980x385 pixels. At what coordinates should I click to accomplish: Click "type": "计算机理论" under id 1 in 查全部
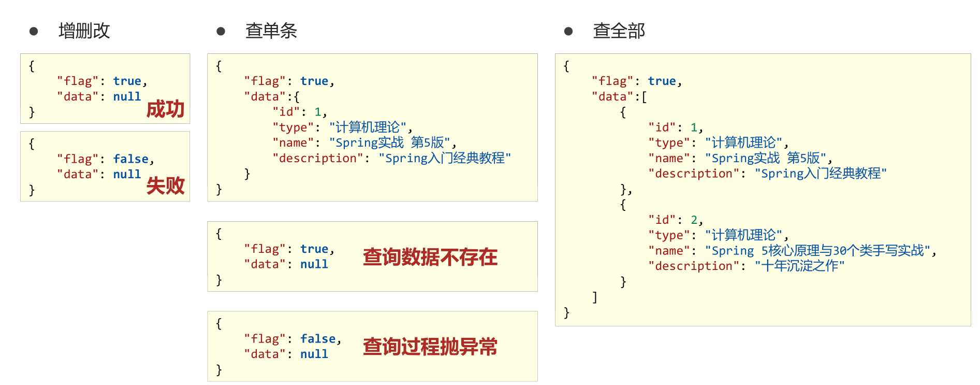coord(719,143)
